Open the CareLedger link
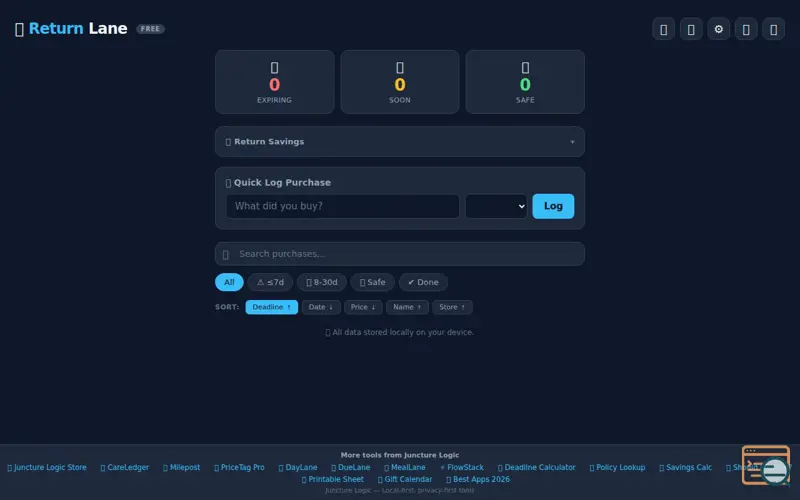800x500 pixels. click(x=124, y=467)
